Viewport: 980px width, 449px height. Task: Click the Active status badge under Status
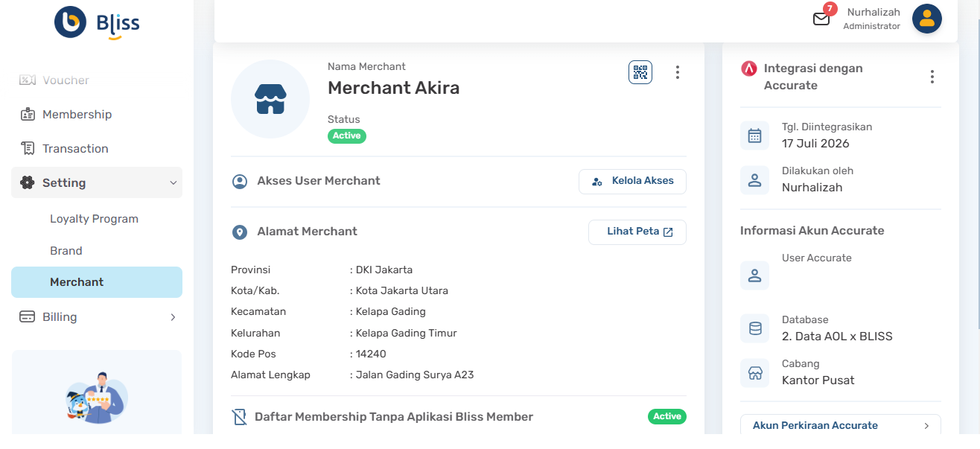[347, 136]
